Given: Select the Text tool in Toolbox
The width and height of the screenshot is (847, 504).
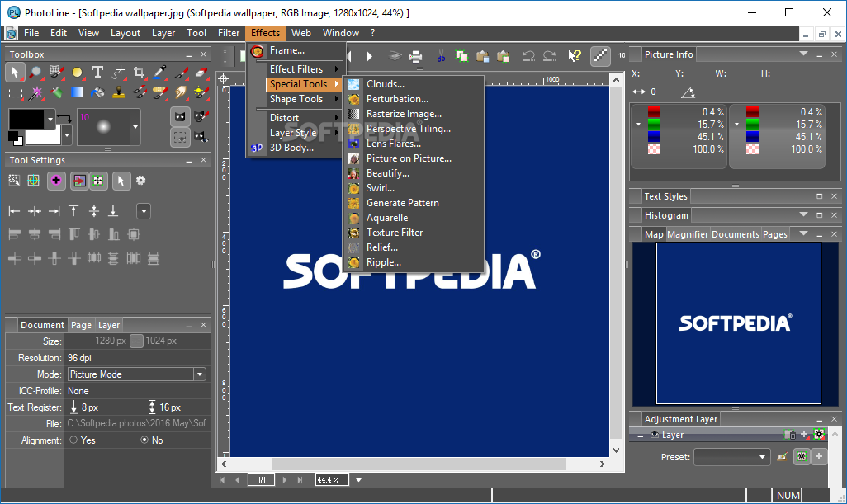Looking at the screenshot, I should pyautogui.click(x=97, y=73).
